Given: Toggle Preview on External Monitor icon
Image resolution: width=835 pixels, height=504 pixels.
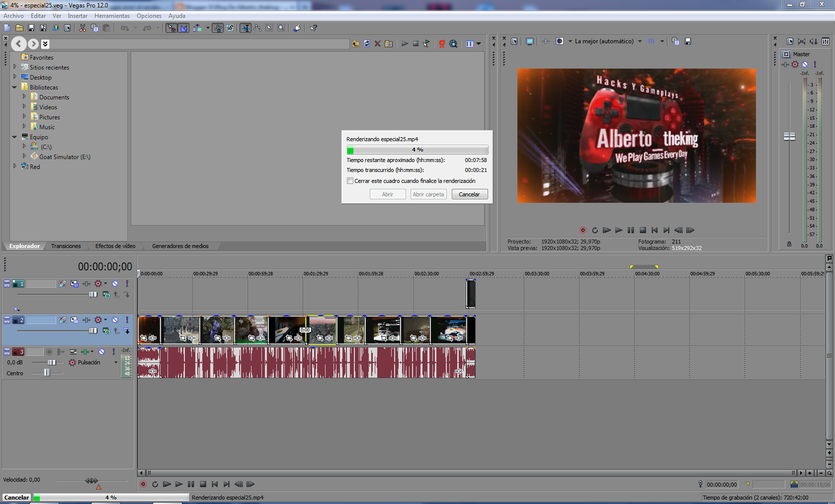Looking at the screenshot, I should pyautogui.click(x=530, y=41).
